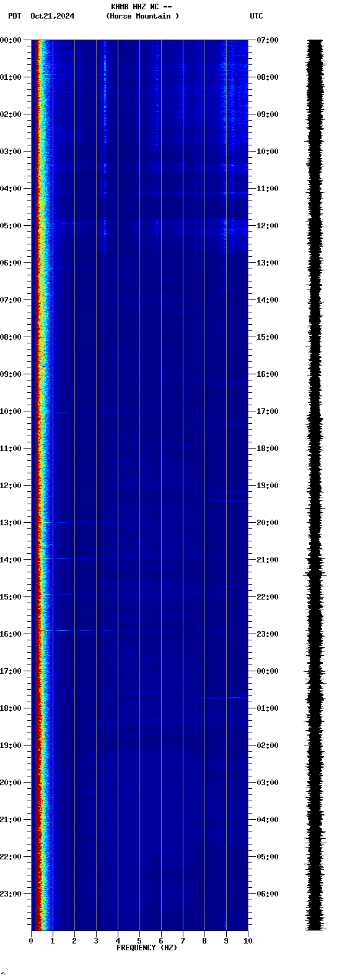Click the 00:00 UTC time label
Screen dimensions: 342x980
(268, 671)
